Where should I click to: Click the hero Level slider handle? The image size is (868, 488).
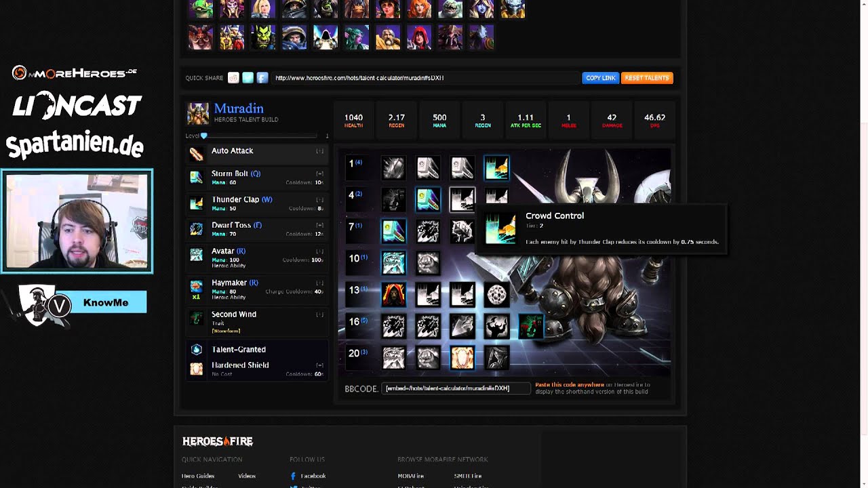click(x=204, y=136)
